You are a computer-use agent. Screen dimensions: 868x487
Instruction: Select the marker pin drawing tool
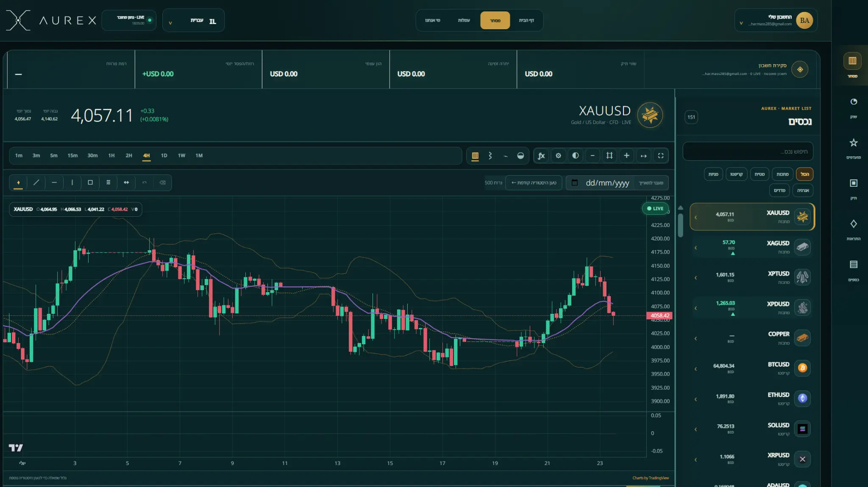pos(18,183)
